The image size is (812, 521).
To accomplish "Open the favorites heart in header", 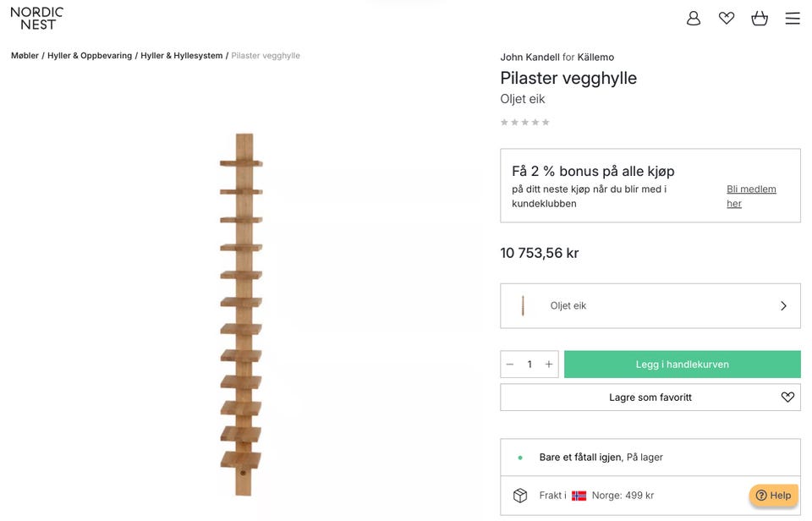I will coord(727,18).
